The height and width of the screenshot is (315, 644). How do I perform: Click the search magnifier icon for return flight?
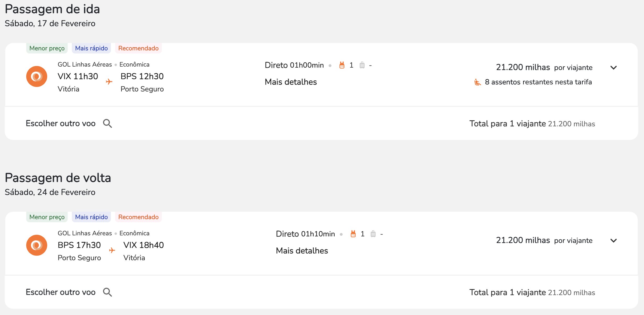point(108,292)
